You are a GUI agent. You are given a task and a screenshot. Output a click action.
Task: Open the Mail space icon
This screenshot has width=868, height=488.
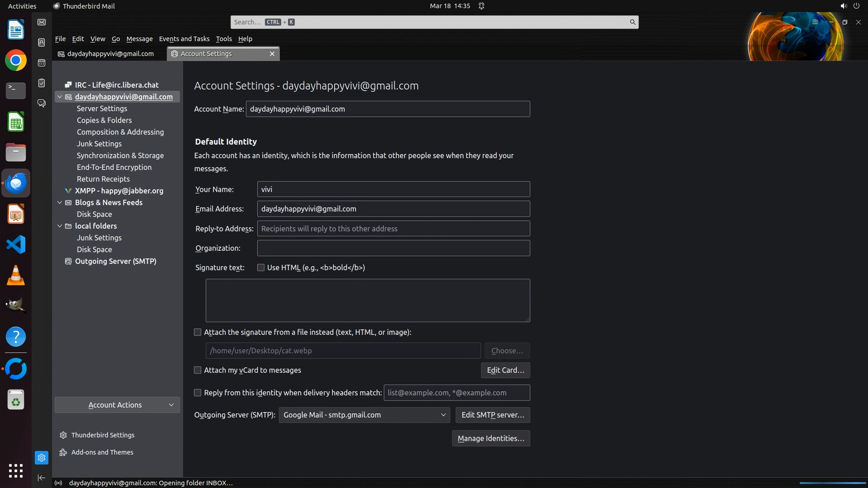tap(42, 22)
